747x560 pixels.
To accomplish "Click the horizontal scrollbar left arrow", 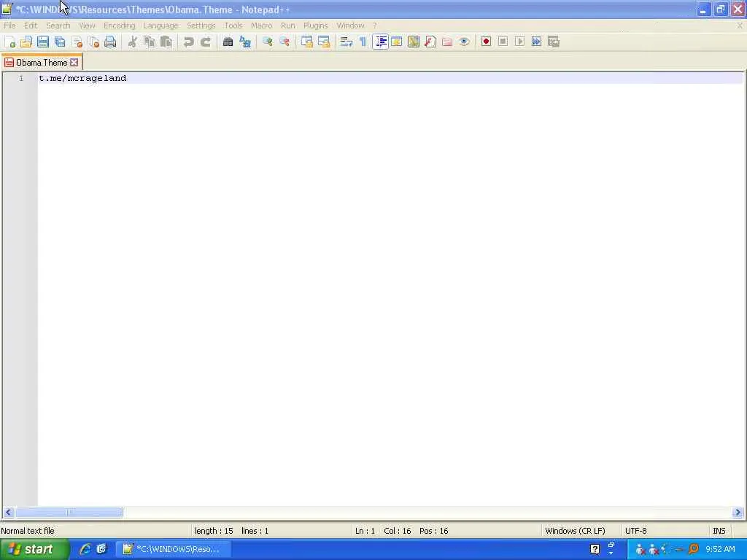I will point(8,513).
